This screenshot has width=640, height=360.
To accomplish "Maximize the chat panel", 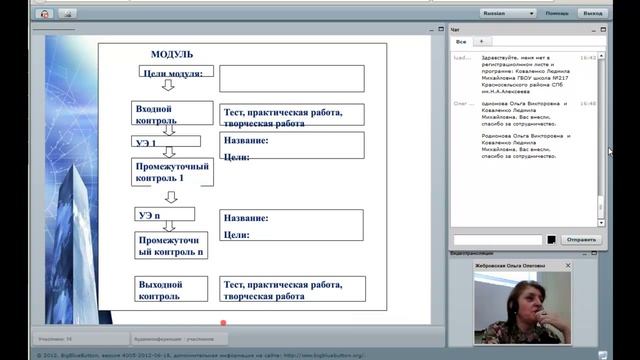I will [x=603, y=29].
